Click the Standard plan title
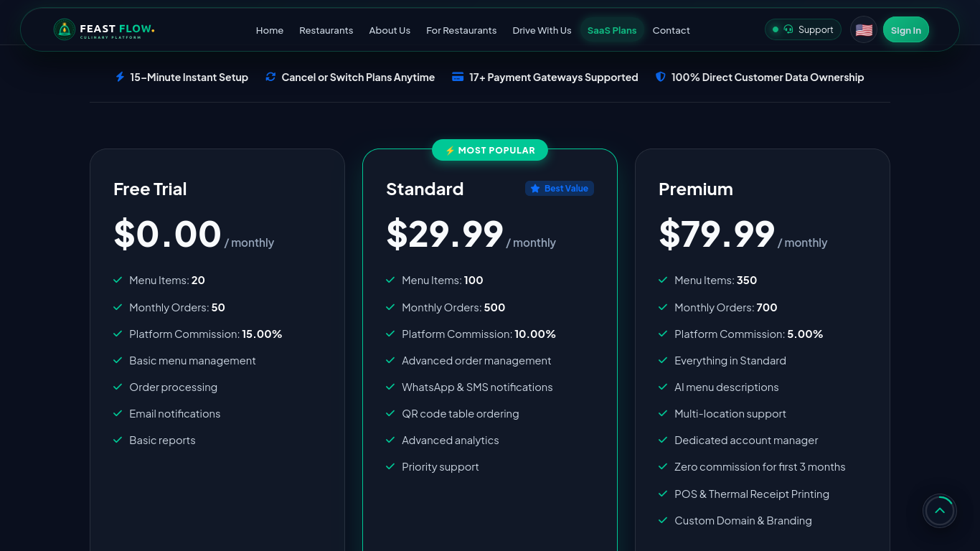Viewport: 980px width, 551px height. pyautogui.click(x=425, y=189)
